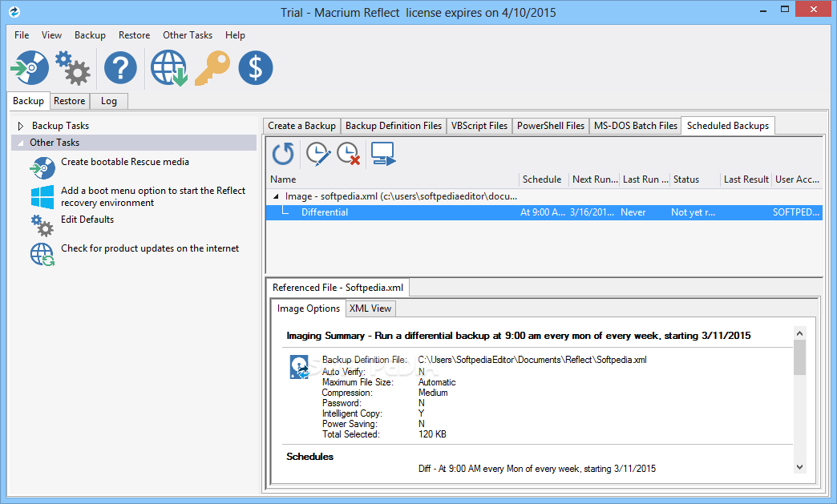Screen dimensions: 837x504
Task: Click Check for product updates link
Action: tap(150, 248)
